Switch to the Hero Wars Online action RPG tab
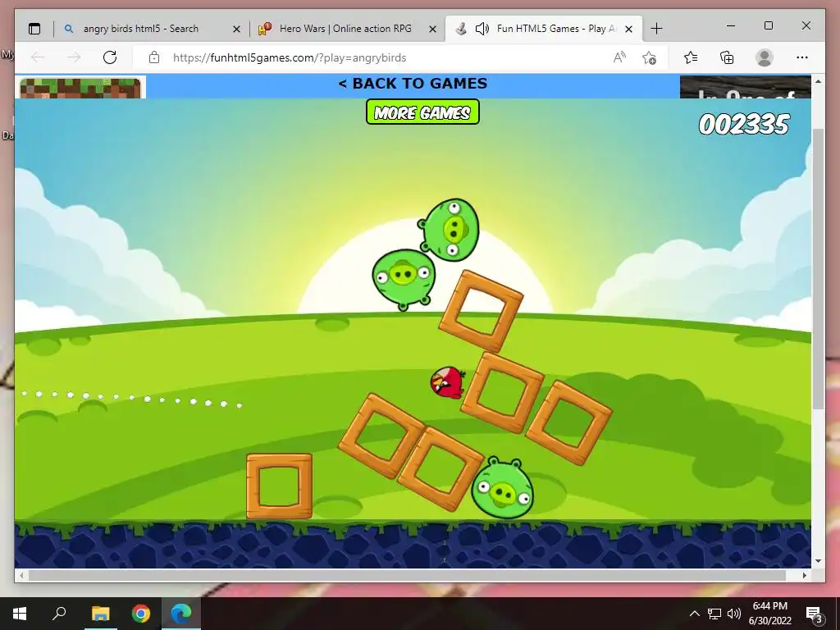Viewport: 840px width, 630px height. pyautogui.click(x=347, y=29)
